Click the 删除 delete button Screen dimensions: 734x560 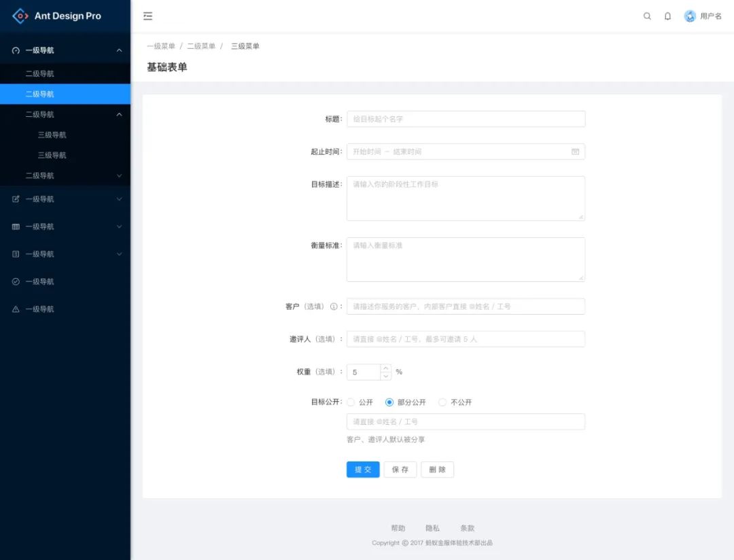[x=437, y=470]
